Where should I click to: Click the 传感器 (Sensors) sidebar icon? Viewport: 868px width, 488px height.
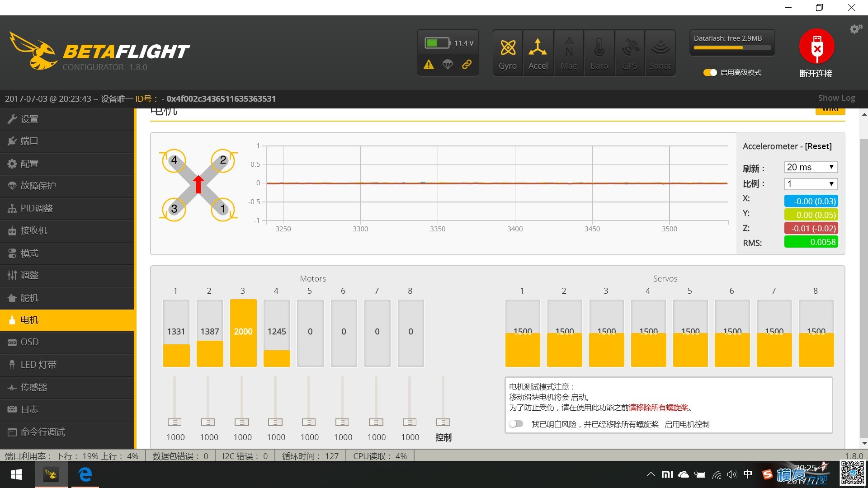12,387
